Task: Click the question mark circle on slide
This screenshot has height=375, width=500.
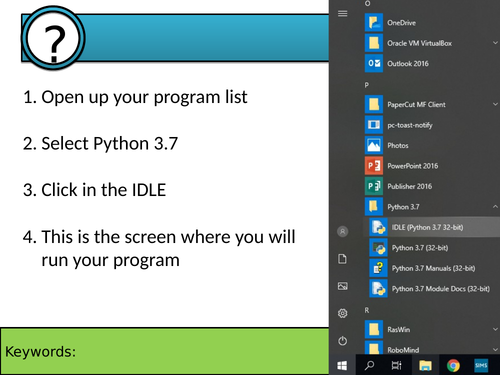Action: (53, 38)
